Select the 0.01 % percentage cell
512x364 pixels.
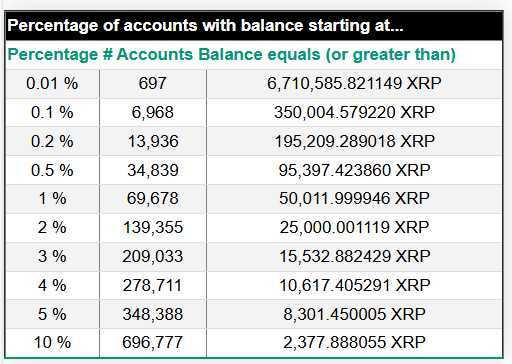(x=52, y=83)
